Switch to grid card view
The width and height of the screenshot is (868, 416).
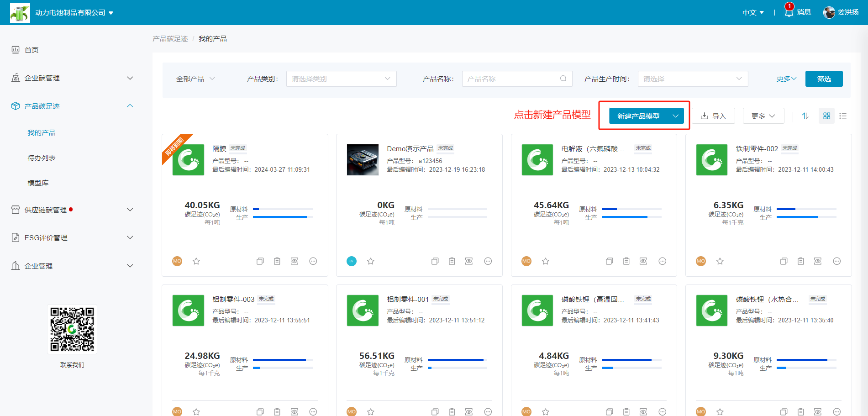[826, 116]
